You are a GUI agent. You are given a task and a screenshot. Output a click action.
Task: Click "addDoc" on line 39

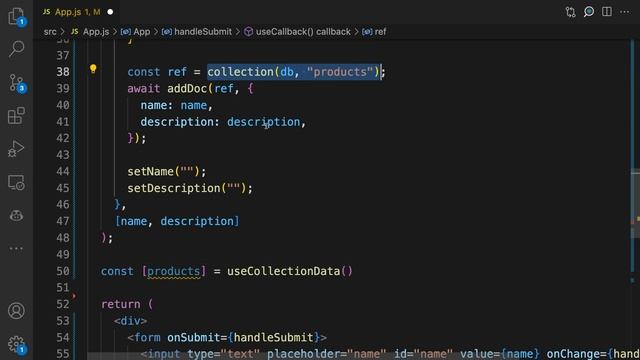pyautogui.click(x=187, y=89)
